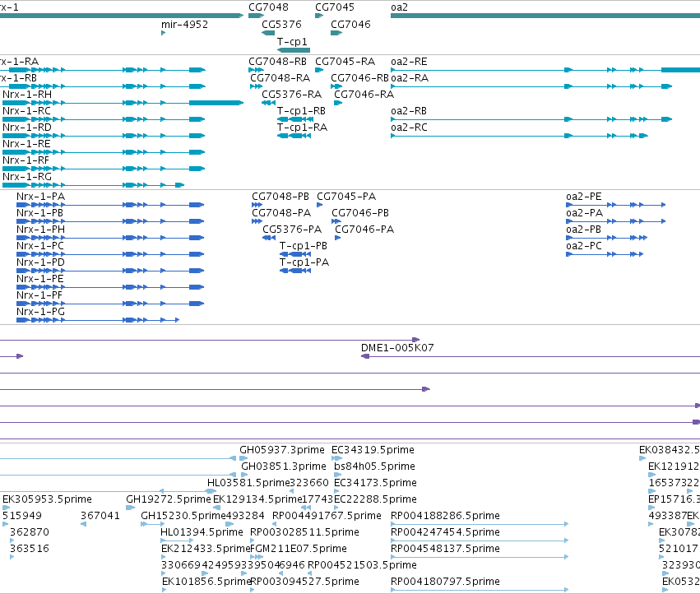Click the EC22288.5prime EST label

(x=375, y=499)
